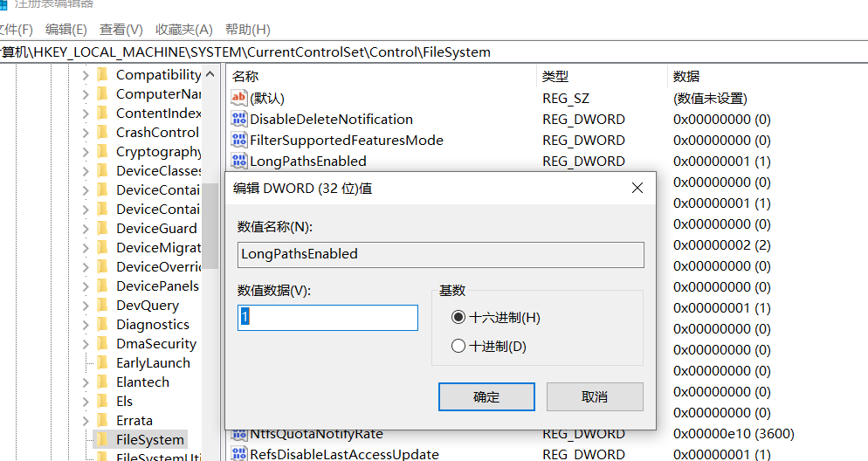Click the DevQuery folder icon
This screenshot has width=868, height=461.
click(102, 305)
